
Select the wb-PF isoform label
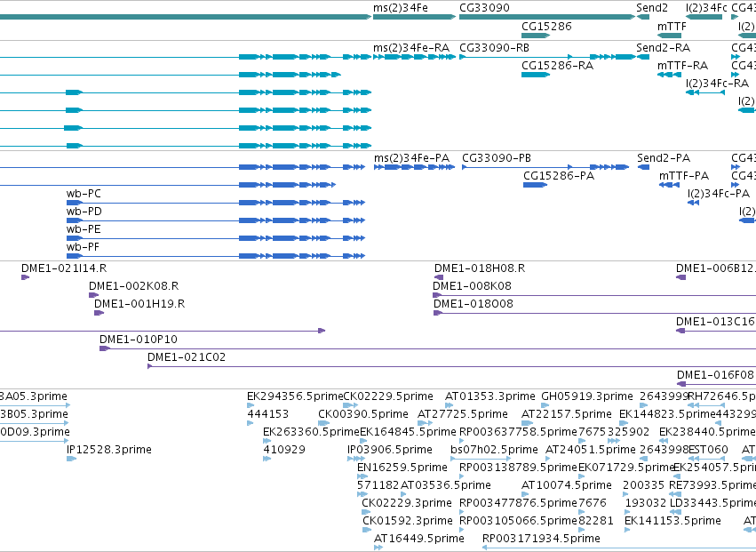point(83,247)
